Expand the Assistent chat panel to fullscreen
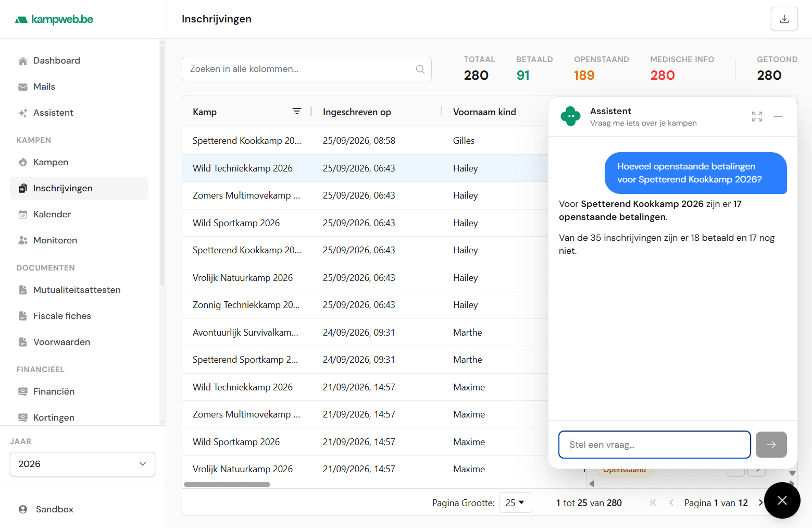The height and width of the screenshot is (528, 812). pyautogui.click(x=757, y=117)
